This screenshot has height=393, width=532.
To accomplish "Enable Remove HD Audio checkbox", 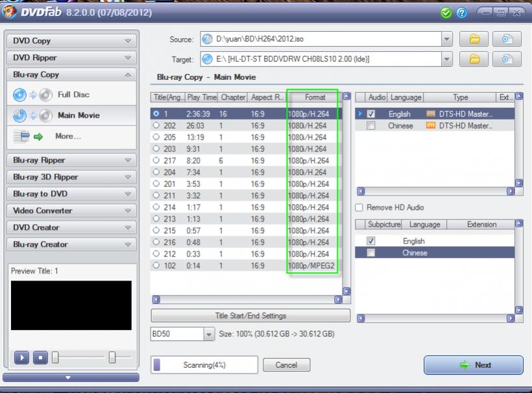I will click(x=359, y=207).
